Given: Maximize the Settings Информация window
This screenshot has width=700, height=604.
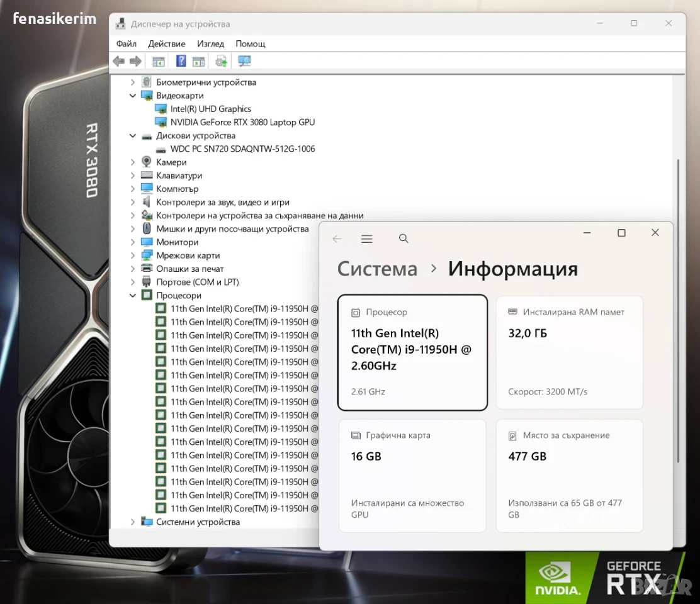Looking at the screenshot, I should tap(621, 233).
